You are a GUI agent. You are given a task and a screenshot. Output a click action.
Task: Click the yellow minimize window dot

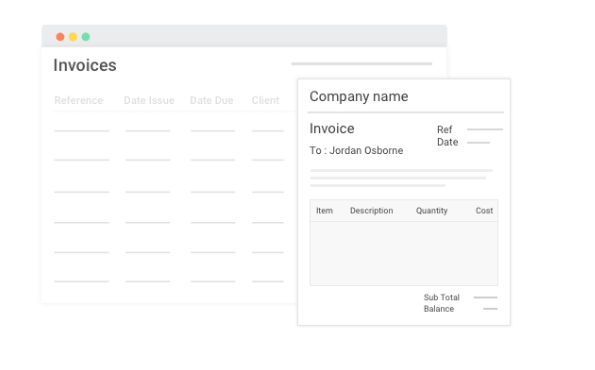[x=73, y=37]
